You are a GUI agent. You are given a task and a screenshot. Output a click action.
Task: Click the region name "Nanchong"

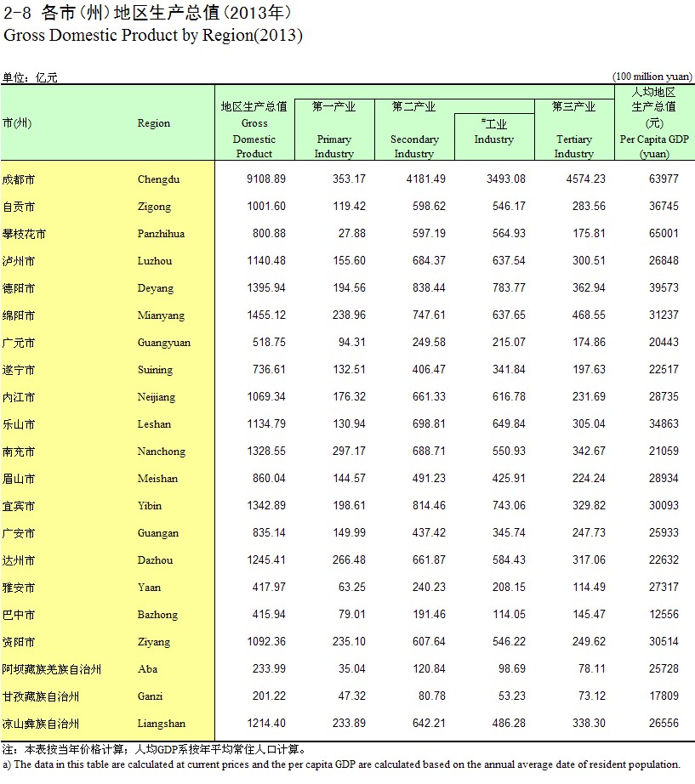click(x=162, y=451)
